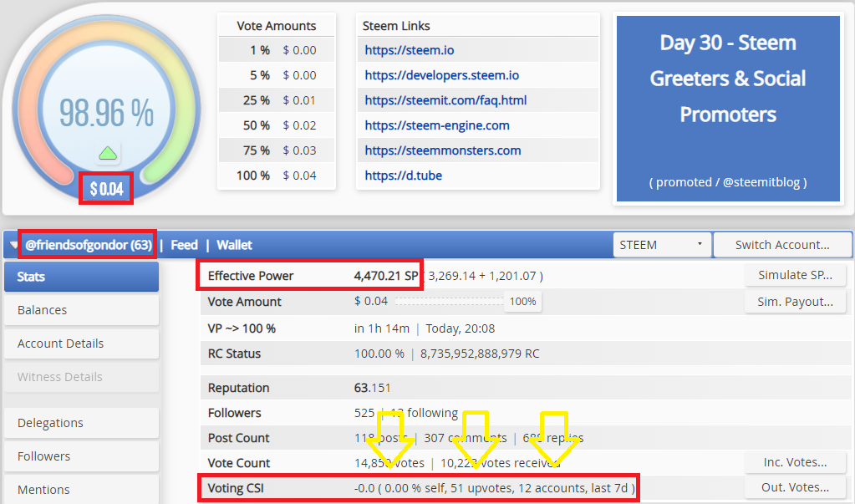Click the 1 % vote amount row
This screenshot has height=504, width=855.
(x=277, y=50)
